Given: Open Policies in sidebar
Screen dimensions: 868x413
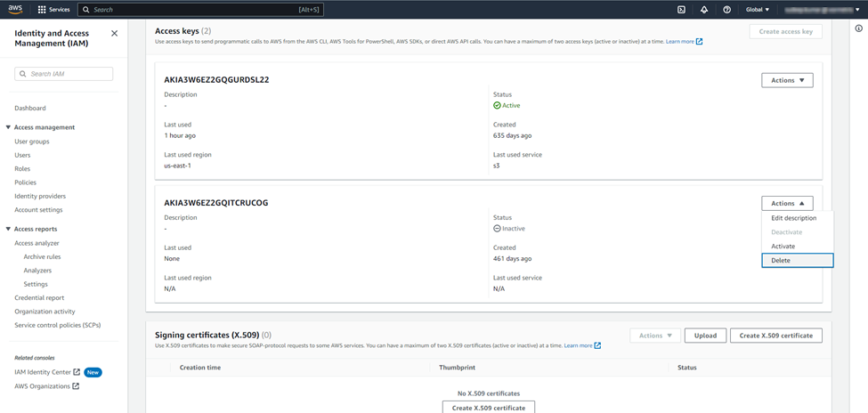Looking at the screenshot, I should click(25, 182).
